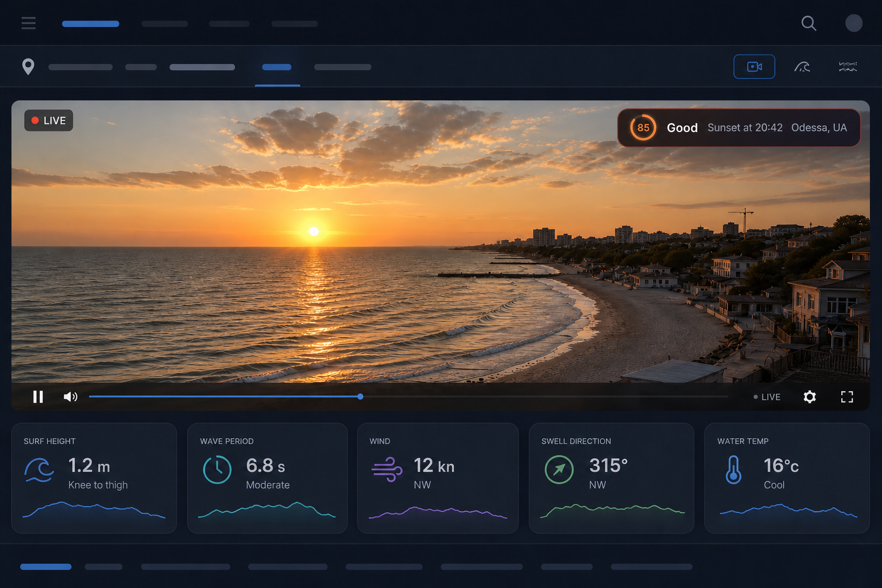Click the wave period clock icon

217,470
